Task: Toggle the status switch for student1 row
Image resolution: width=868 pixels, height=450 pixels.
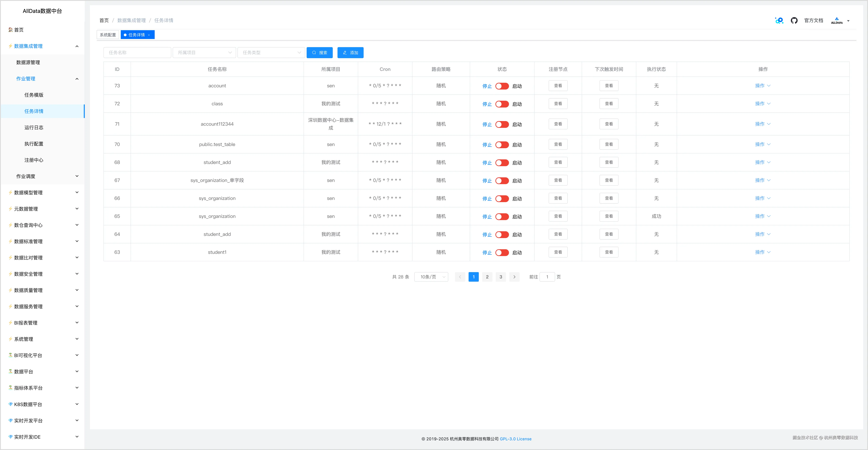Action: point(502,253)
